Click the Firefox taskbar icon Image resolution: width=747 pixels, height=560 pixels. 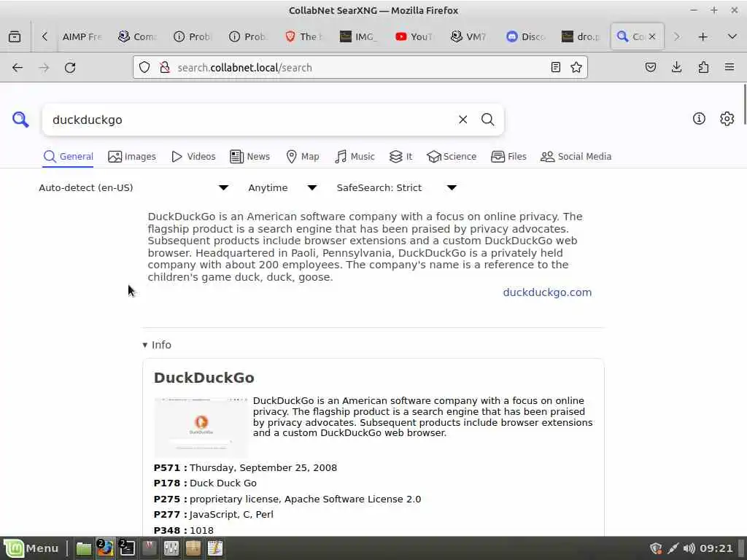click(105, 548)
